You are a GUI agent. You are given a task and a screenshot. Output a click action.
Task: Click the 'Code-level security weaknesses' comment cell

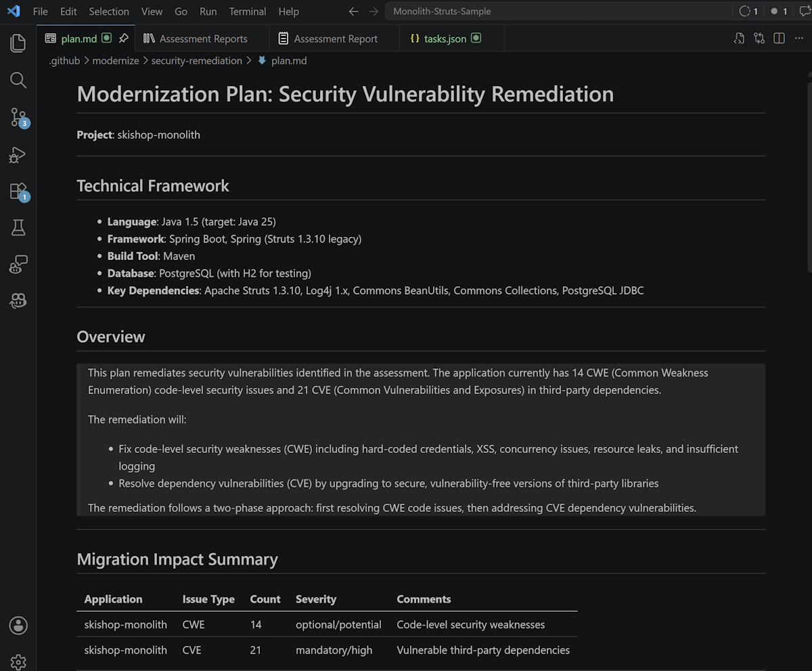[471, 624]
